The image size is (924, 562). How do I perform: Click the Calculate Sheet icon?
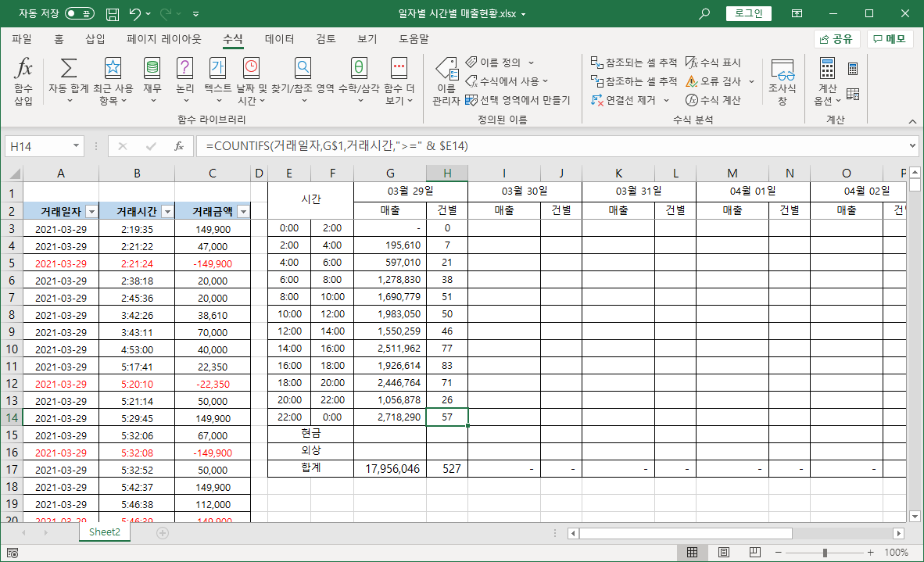coord(853,95)
